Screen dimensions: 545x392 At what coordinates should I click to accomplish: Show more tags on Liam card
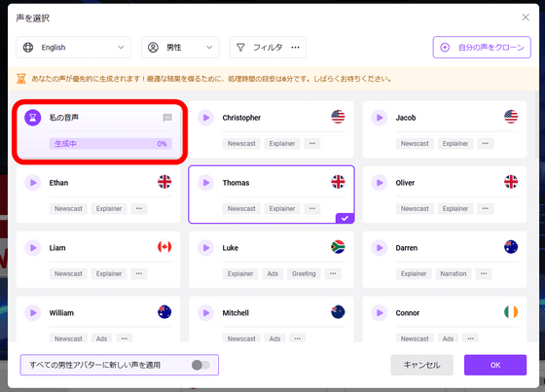point(139,273)
